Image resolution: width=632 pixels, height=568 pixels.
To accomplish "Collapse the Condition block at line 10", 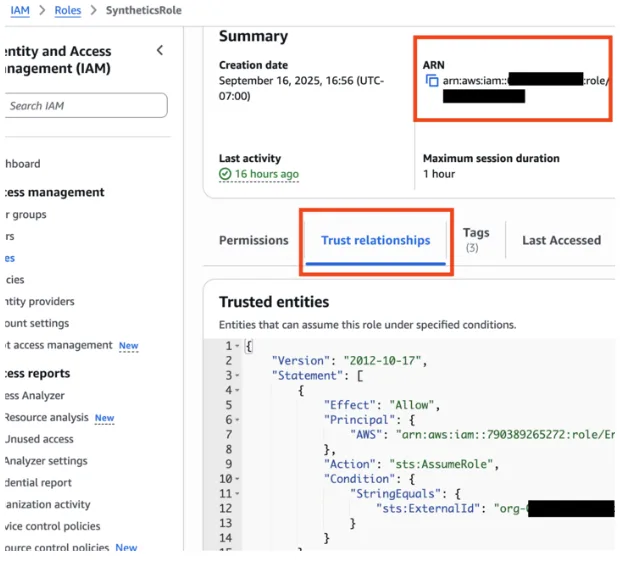I will point(237,479).
